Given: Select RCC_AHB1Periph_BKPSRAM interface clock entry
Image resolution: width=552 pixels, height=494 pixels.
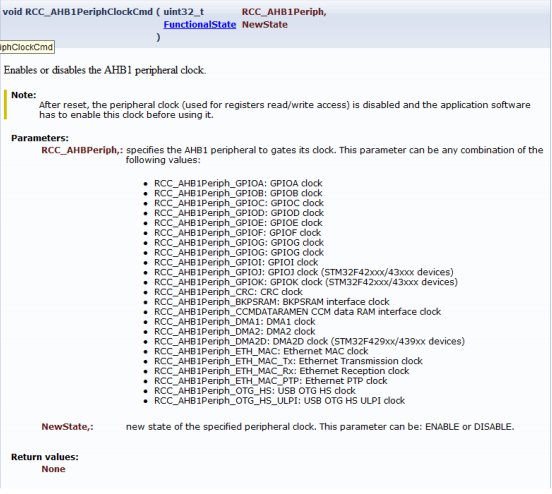Looking at the screenshot, I should pos(271,302).
